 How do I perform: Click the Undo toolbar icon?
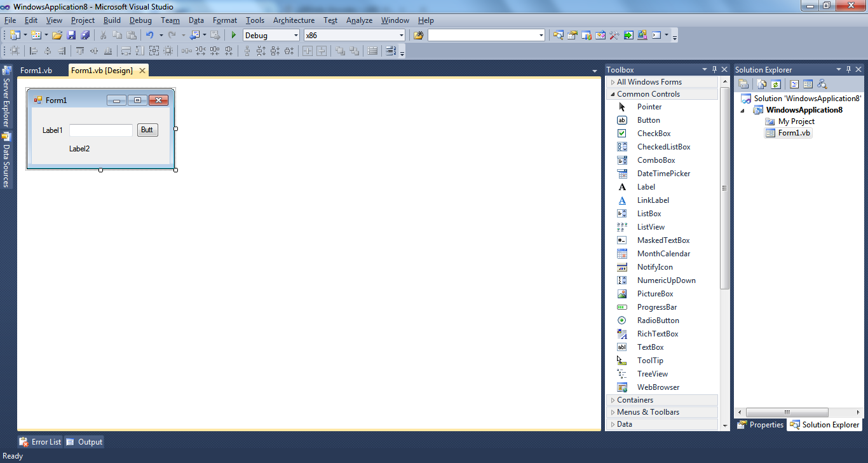150,35
